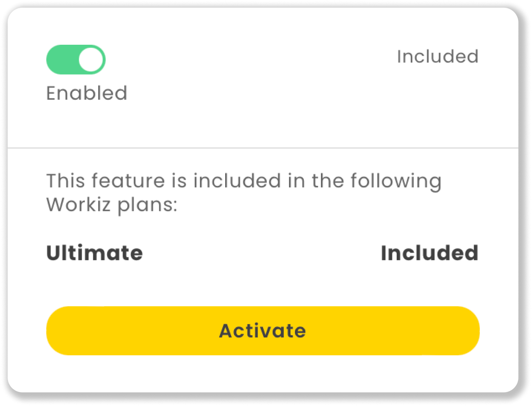Click the horizontal divider line

pyautogui.click(x=263, y=148)
